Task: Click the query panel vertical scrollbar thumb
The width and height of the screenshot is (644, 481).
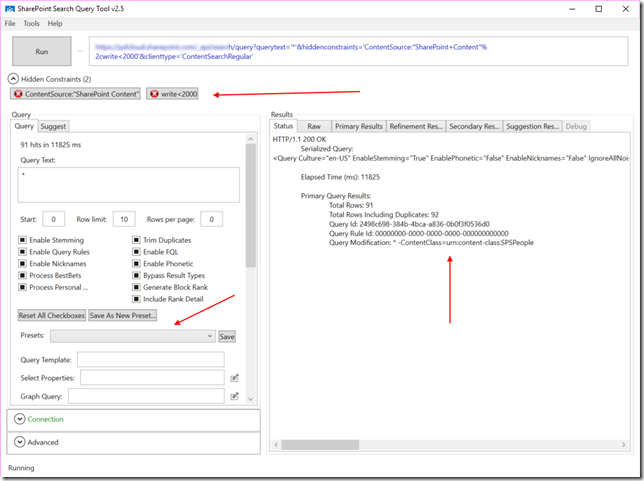Action: (251, 206)
